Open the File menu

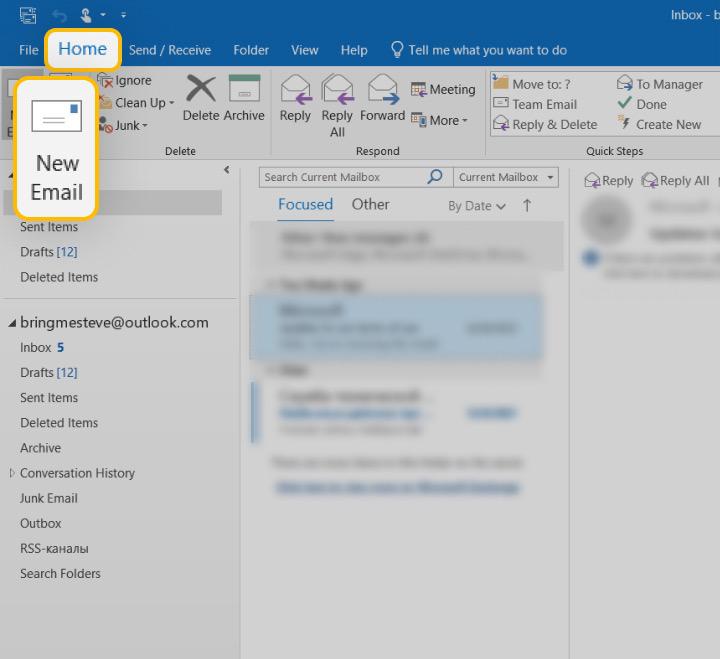tap(29, 50)
